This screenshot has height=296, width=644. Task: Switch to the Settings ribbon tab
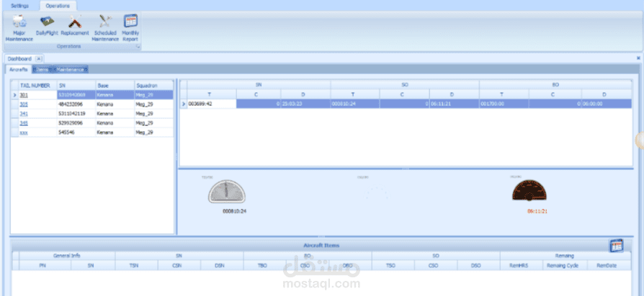19,6
